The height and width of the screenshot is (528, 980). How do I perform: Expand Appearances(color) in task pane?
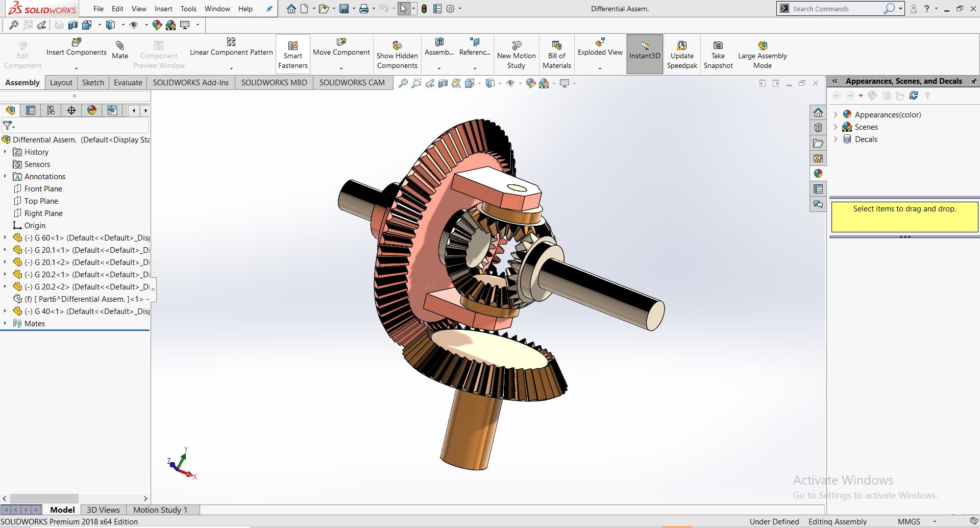836,114
